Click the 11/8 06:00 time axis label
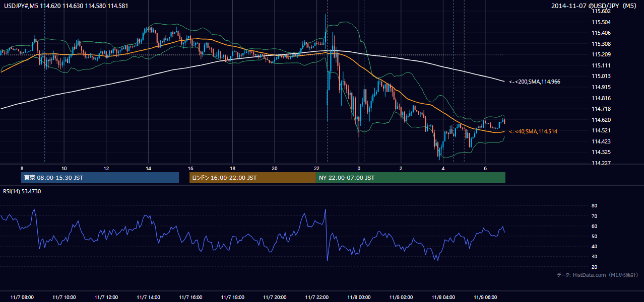The image size is (644, 302). [485, 297]
